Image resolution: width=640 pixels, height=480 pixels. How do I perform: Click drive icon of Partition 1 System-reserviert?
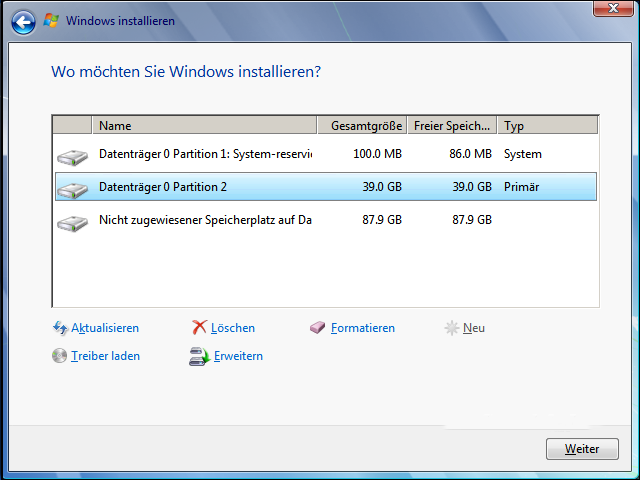(72, 157)
